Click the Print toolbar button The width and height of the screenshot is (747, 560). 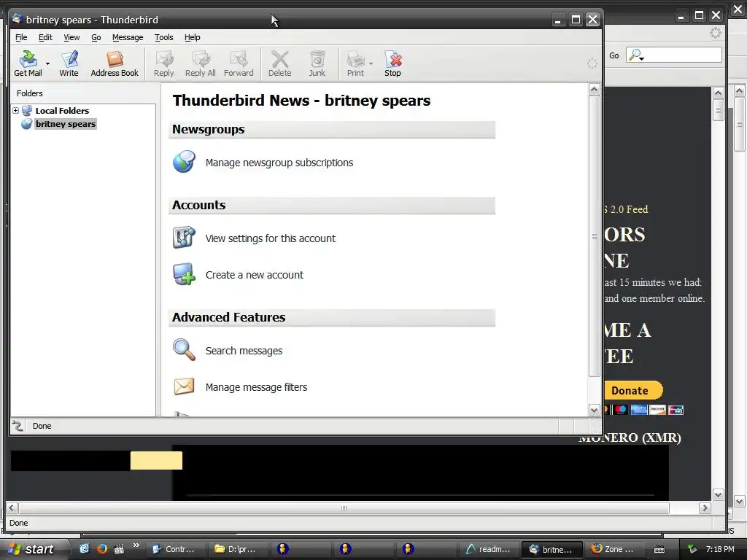[355, 64]
